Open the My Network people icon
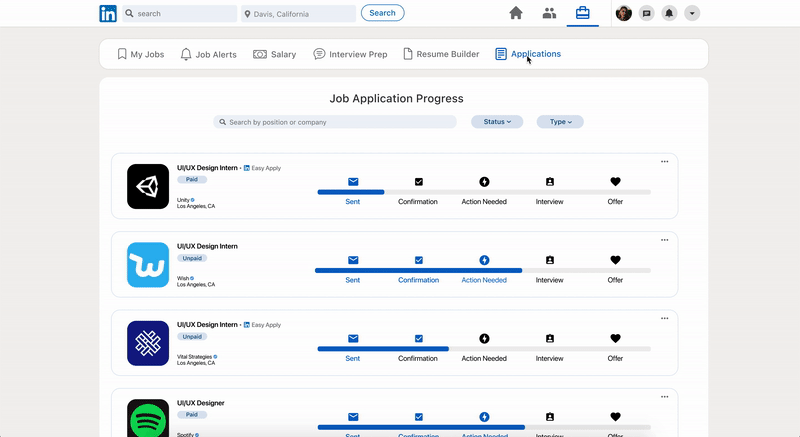 [549, 13]
